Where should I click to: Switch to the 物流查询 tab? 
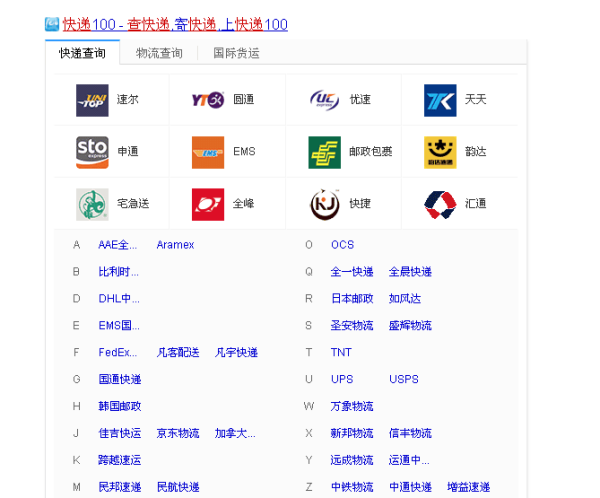[x=159, y=53]
